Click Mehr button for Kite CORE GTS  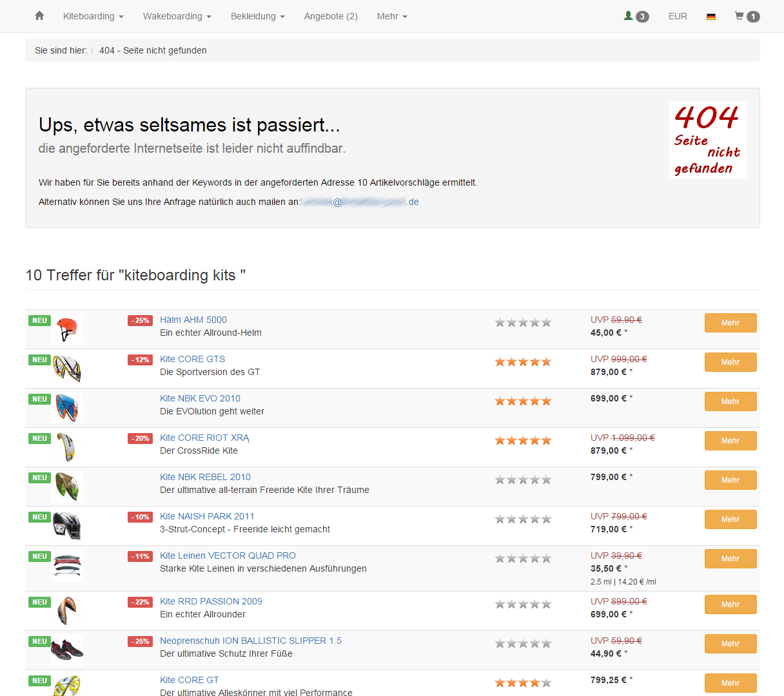(x=730, y=362)
